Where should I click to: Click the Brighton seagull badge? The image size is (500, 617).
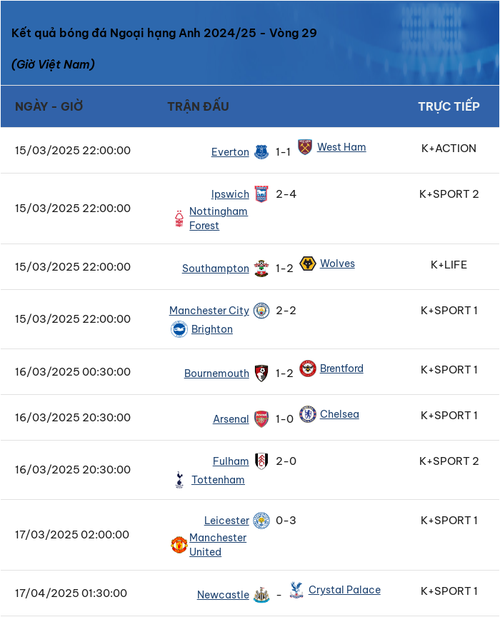(x=179, y=329)
